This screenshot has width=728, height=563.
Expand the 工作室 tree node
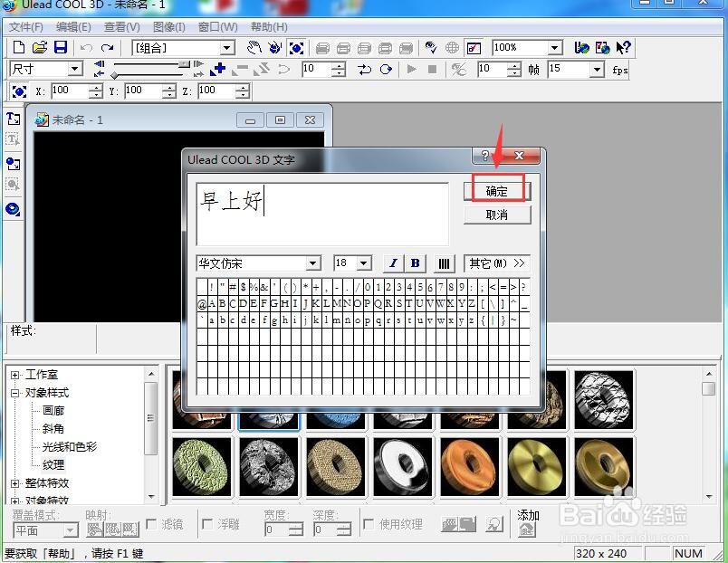(x=14, y=375)
